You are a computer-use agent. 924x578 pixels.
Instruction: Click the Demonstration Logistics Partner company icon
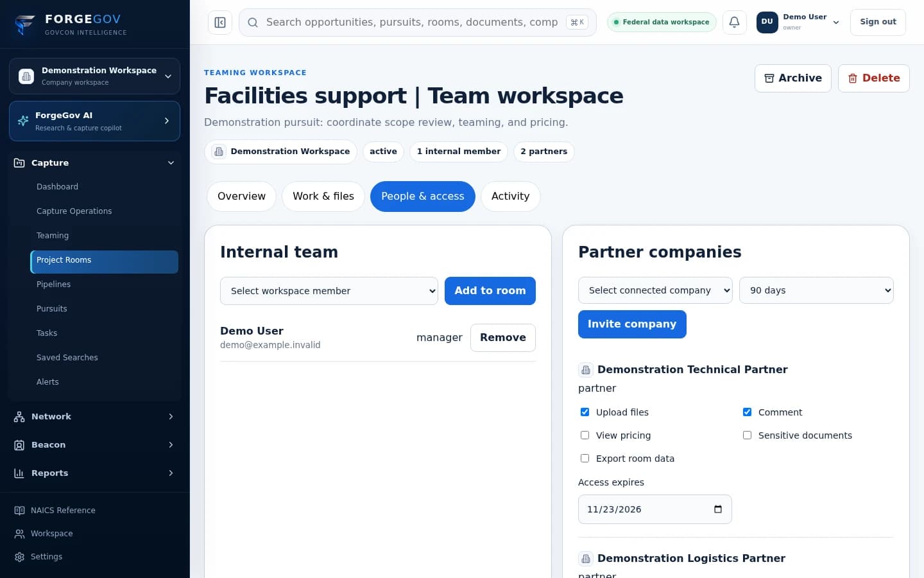pyautogui.click(x=586, y=559)
